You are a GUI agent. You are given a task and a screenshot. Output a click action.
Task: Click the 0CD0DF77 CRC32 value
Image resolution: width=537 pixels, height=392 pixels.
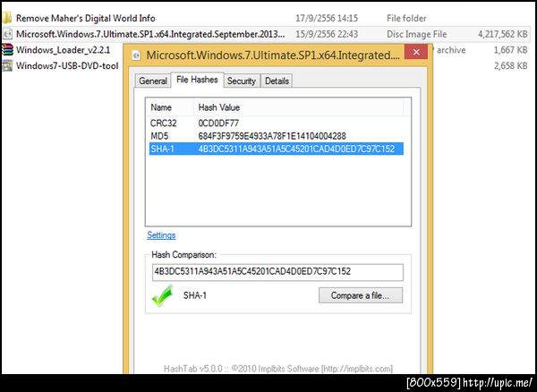pos(218,123)
